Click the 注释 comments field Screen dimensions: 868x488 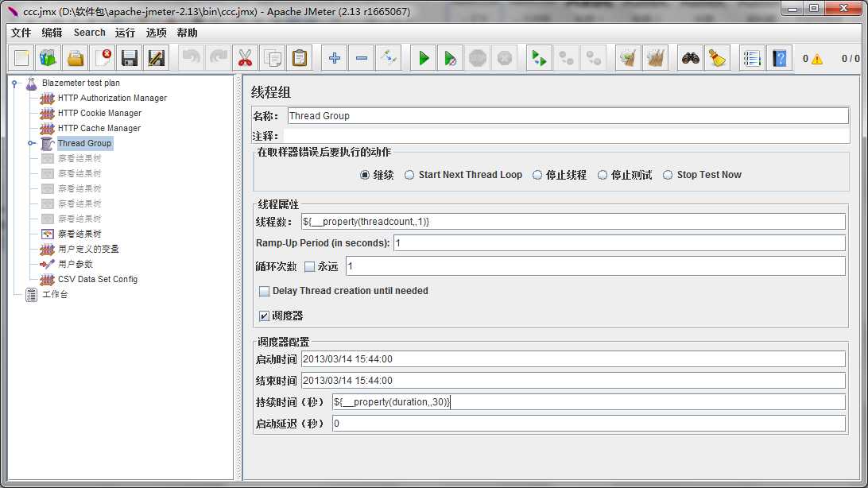(566, 136)
